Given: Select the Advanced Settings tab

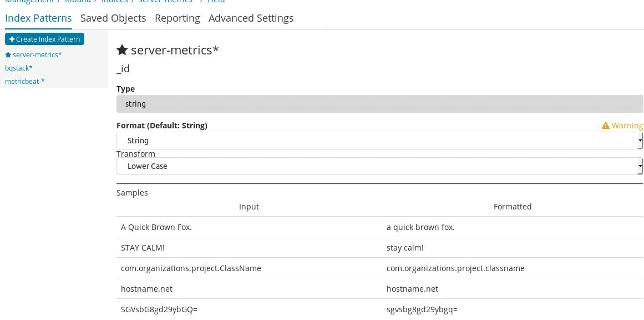Looking at the screenshot, I should point(251,18).
